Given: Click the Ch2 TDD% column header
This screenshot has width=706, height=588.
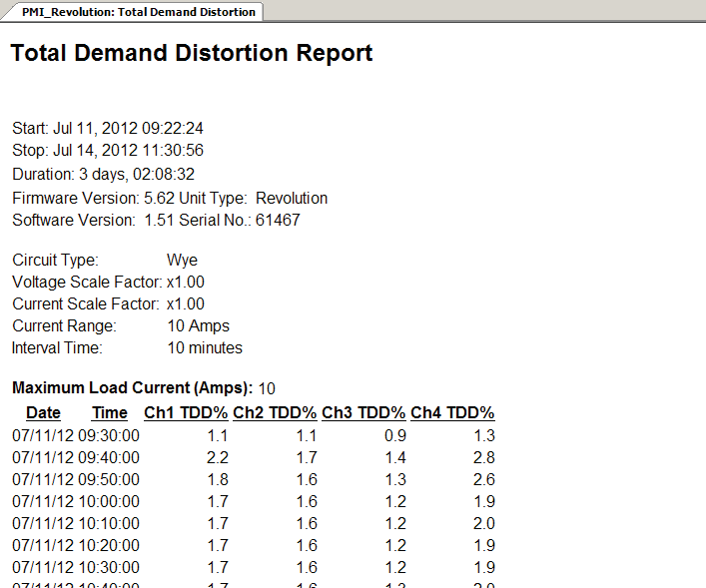Looking at the screenshot, I should pos(275,413).
